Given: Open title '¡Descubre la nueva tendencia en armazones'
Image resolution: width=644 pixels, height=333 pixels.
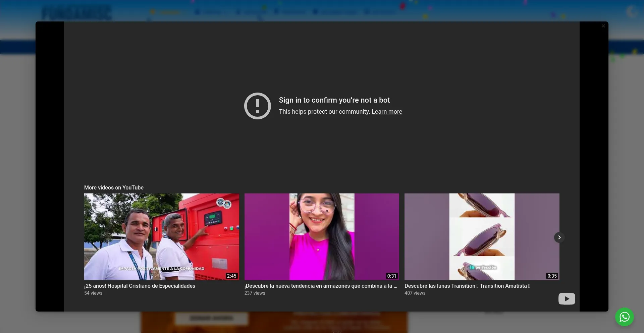Looking at the screenshot, I should [321, 286].
